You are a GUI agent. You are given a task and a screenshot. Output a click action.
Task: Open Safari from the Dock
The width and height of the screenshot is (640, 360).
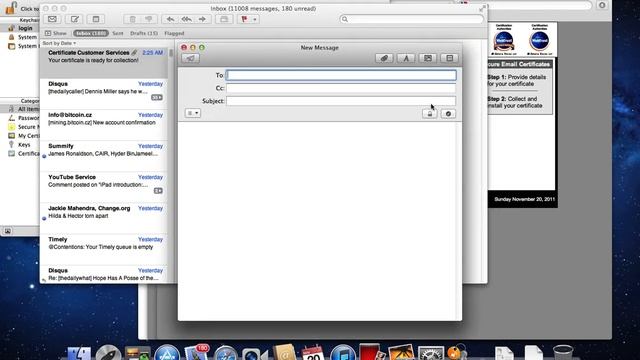[225, 353]
